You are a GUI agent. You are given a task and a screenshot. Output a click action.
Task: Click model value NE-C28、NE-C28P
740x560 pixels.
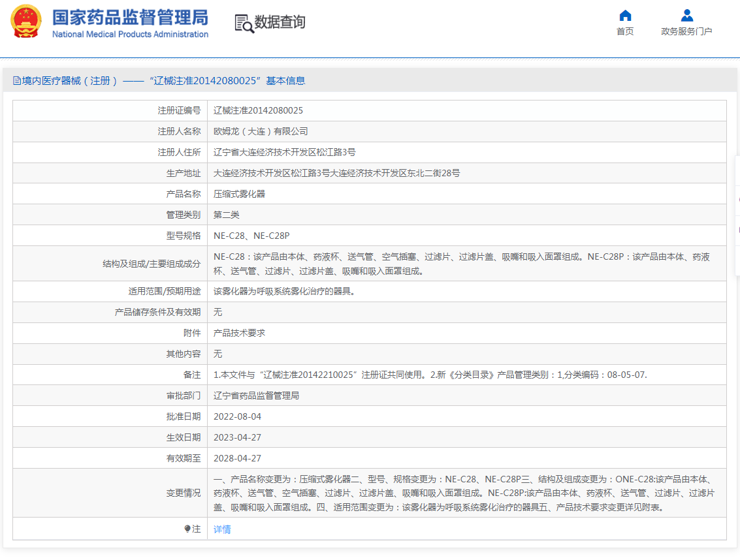[251, 236]
